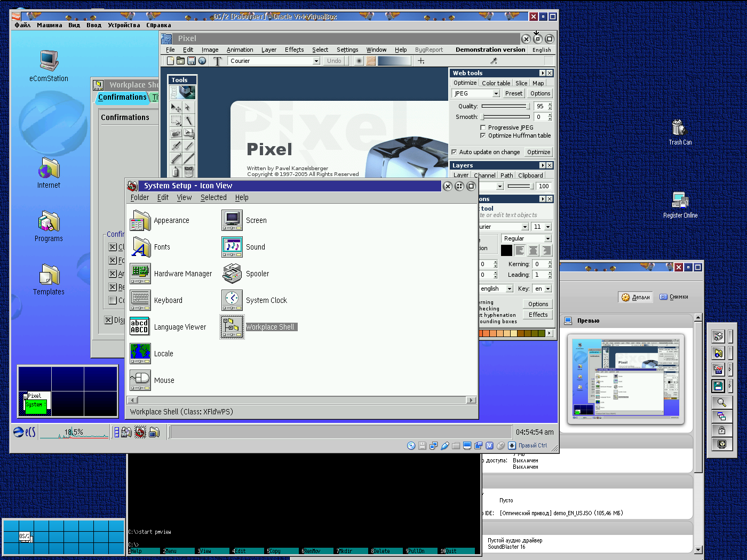Screen dimensions: 747x560
Task: Open the eComStation desktop icon
Action: (x=49, y=60)
